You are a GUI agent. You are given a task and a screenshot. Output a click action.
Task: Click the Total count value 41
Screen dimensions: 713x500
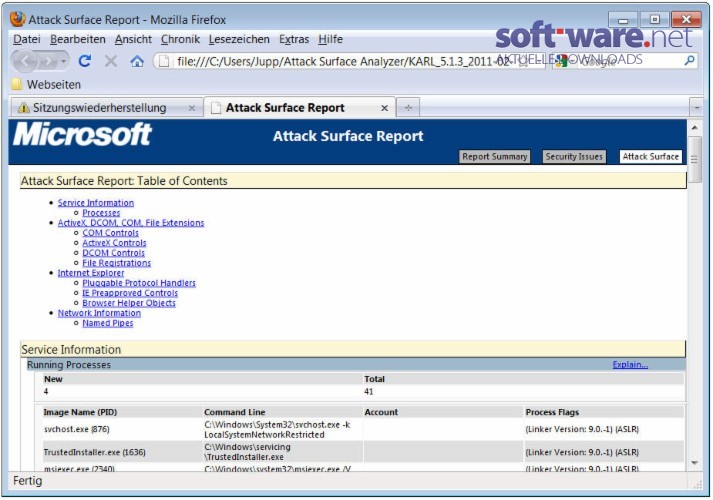pyautogui.click(x=369, y=391)
